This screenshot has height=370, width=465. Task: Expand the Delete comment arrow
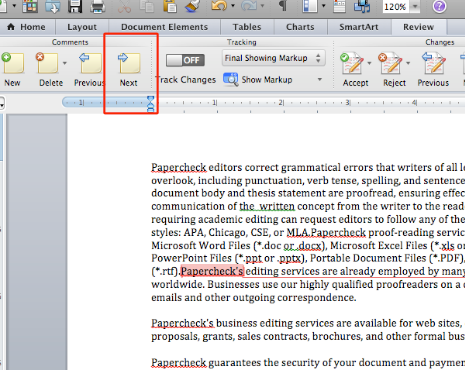coord(65,63)
